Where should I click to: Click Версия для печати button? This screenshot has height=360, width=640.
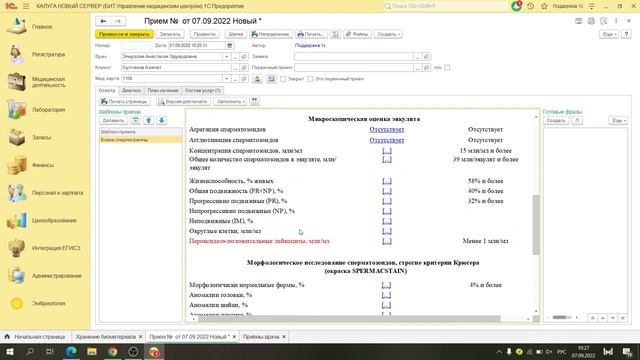[183, 101]
